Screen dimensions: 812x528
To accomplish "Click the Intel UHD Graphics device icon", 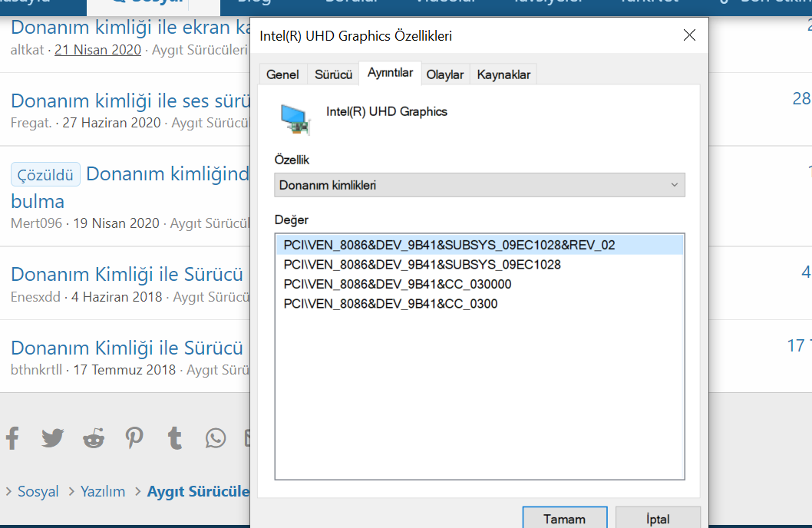I will tap(295, 120).
